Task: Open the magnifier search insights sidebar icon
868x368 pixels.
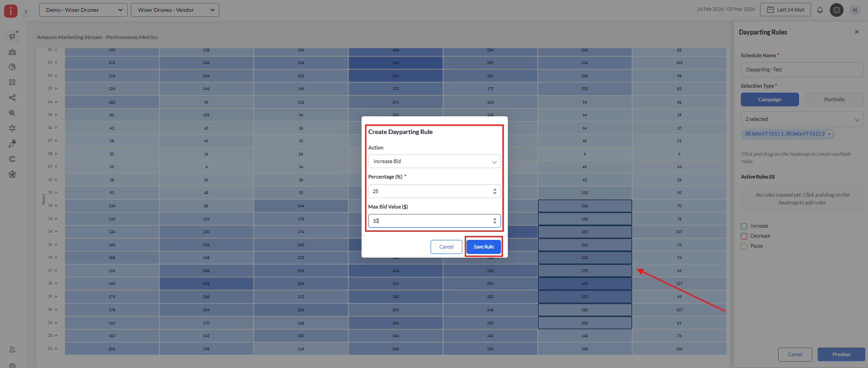Action: coord(12,113)
